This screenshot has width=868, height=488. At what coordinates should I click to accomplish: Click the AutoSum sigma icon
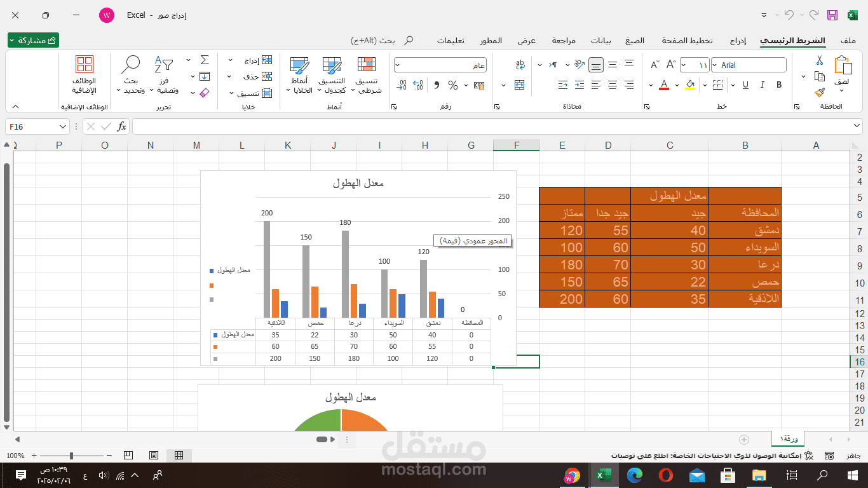pyautogui.click(x=205, y=60)
